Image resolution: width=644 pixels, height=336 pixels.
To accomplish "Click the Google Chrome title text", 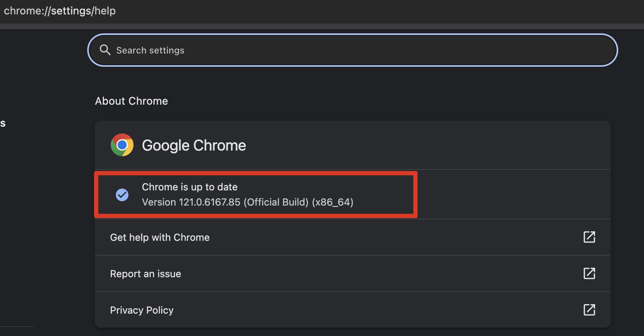I will click(x=194, y=145).
